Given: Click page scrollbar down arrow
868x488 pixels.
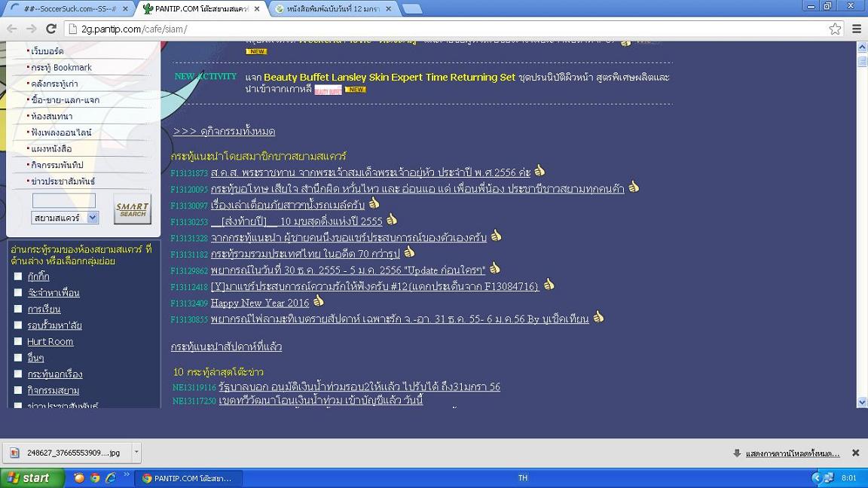Looking at the screenshot, I should coord(862,402).
